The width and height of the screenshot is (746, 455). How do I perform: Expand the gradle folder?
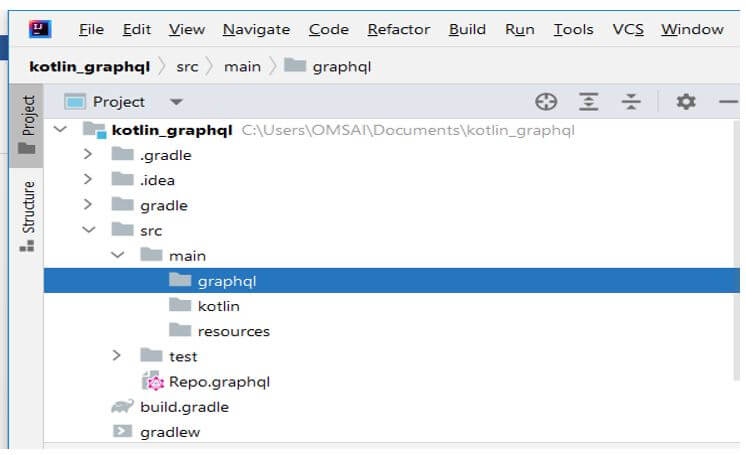88,205
